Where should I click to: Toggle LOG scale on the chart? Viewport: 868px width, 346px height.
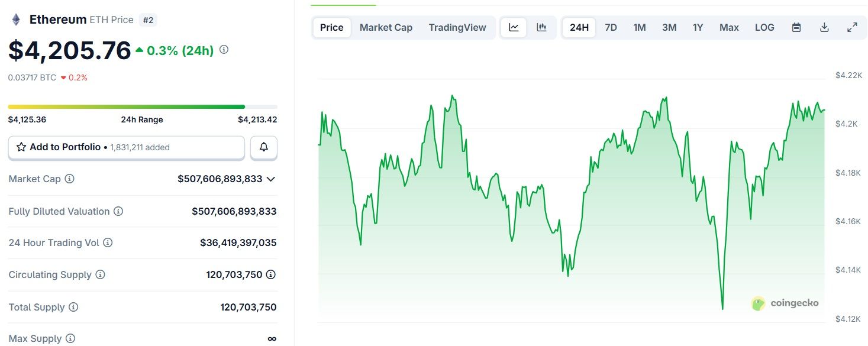pyautogui.click(x=764, y=27)
